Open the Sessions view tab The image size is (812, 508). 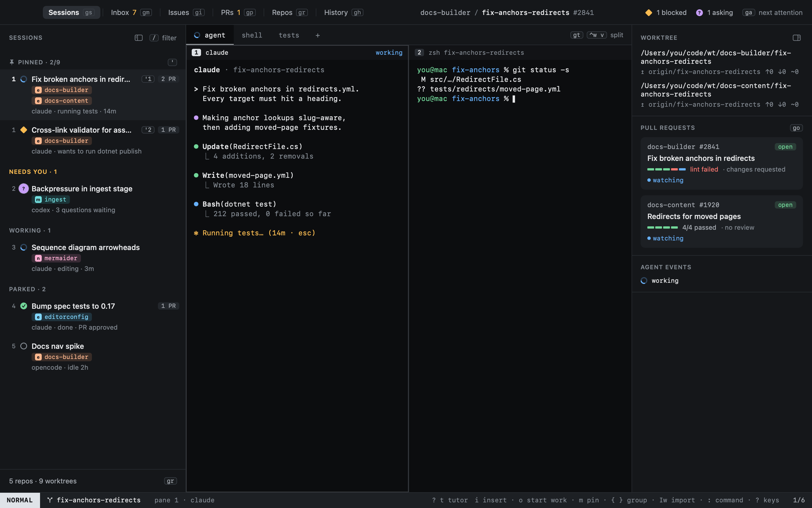click(x=71, y=12)
